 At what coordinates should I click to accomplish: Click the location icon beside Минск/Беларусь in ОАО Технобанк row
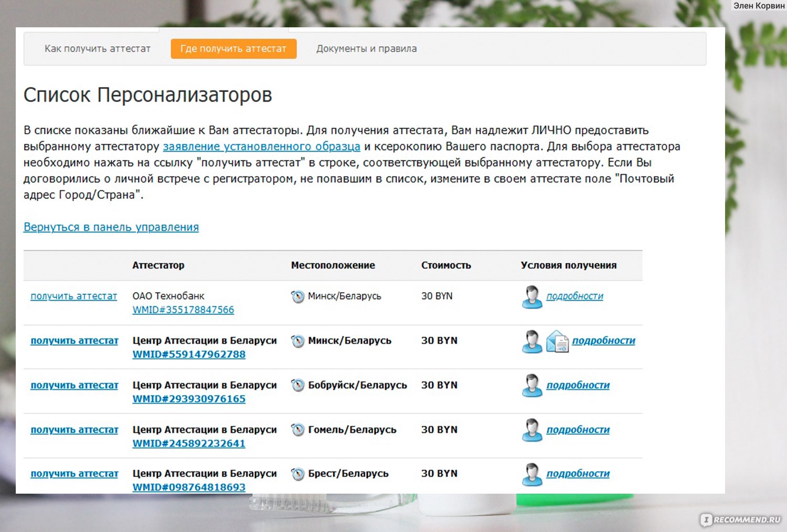click(x=297, y=296)
